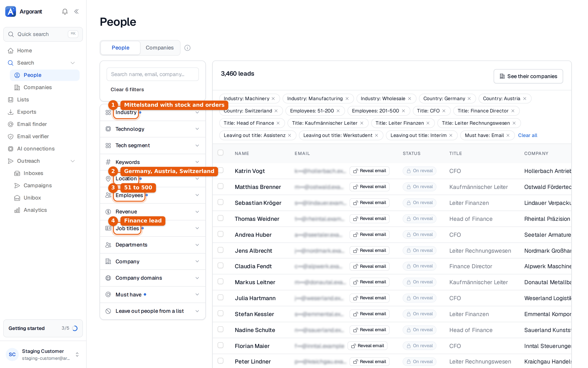Expand the Technology filter section
The height and width of the screenshot is (368, 588).
tap(153, 129)
